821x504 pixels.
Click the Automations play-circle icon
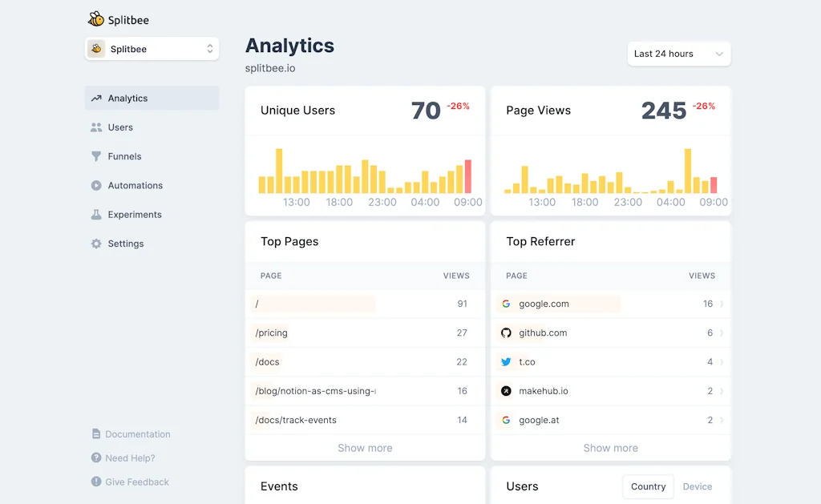pos(96,185)
